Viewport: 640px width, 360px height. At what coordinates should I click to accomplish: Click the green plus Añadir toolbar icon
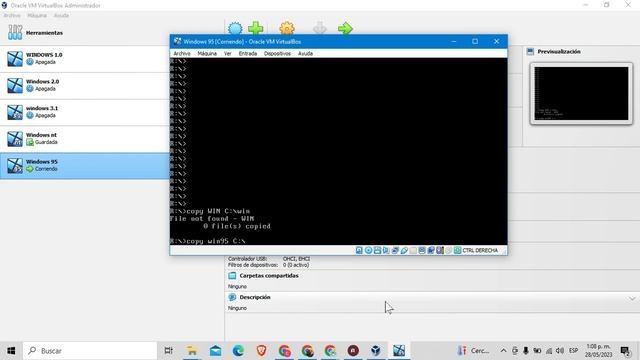256,29
